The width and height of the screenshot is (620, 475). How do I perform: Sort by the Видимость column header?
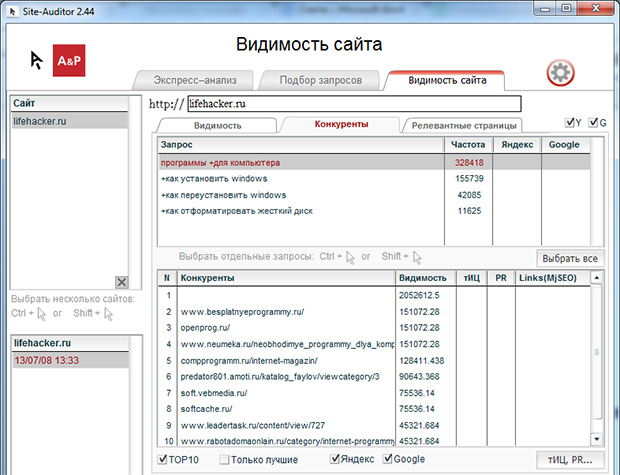(426, 278)
